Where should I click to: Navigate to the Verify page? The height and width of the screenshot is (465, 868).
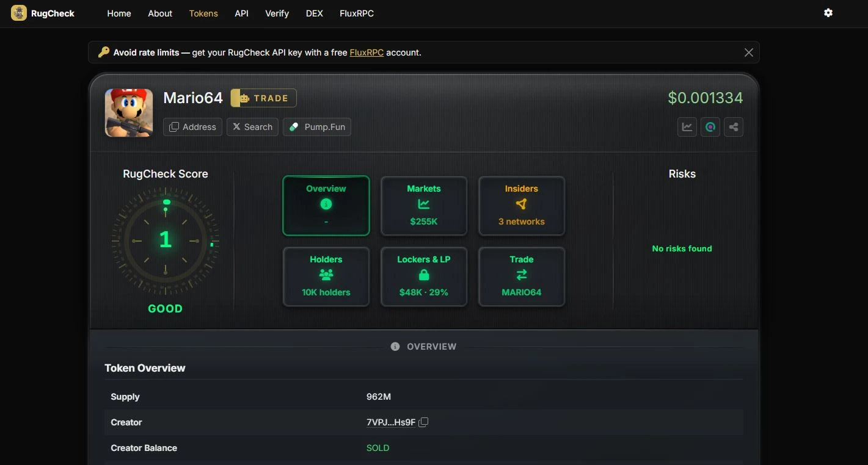coord(277,13)
